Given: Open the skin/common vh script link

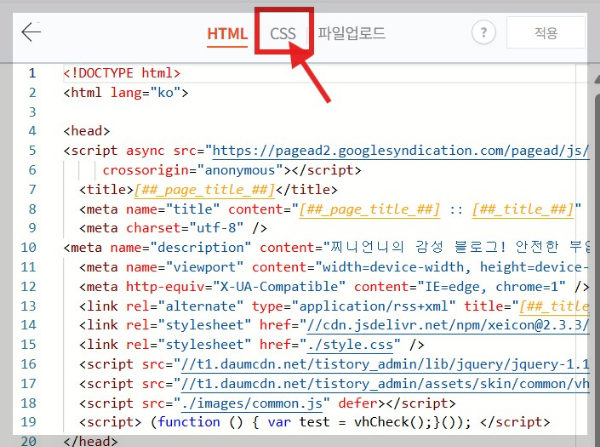Looking at the screenshot, I should [385, 384].
